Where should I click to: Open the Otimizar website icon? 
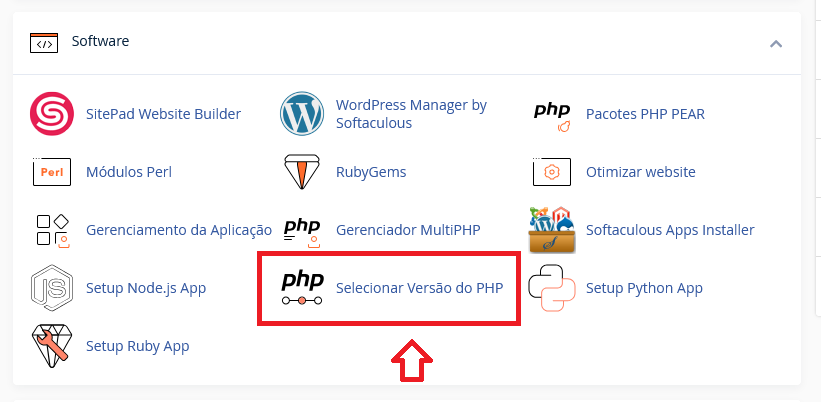click(552, 172)
